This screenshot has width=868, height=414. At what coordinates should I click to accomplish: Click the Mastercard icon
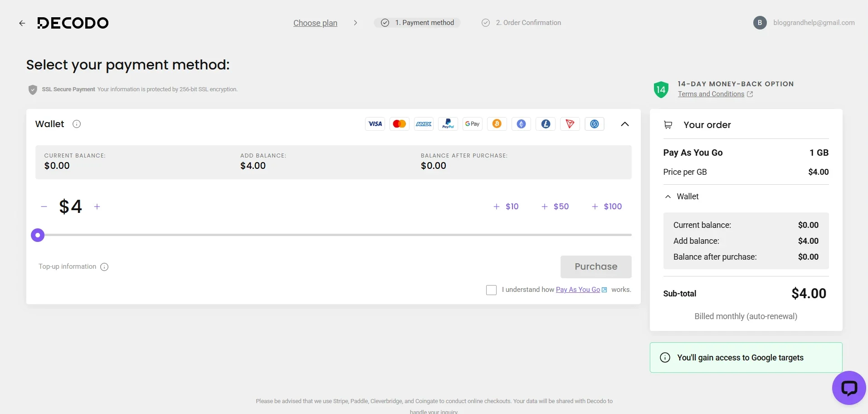(400, 124)
